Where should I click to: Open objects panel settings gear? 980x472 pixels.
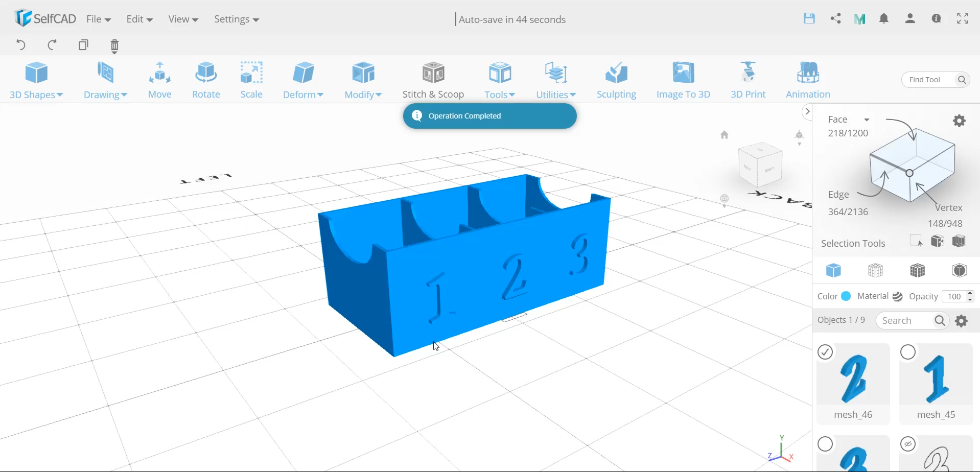[x=962, y=321]
